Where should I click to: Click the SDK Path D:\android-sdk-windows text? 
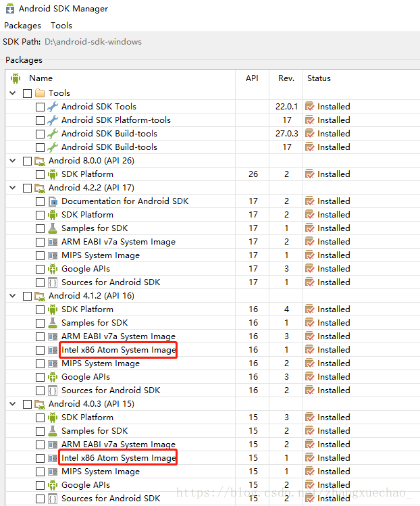point(93,42)
